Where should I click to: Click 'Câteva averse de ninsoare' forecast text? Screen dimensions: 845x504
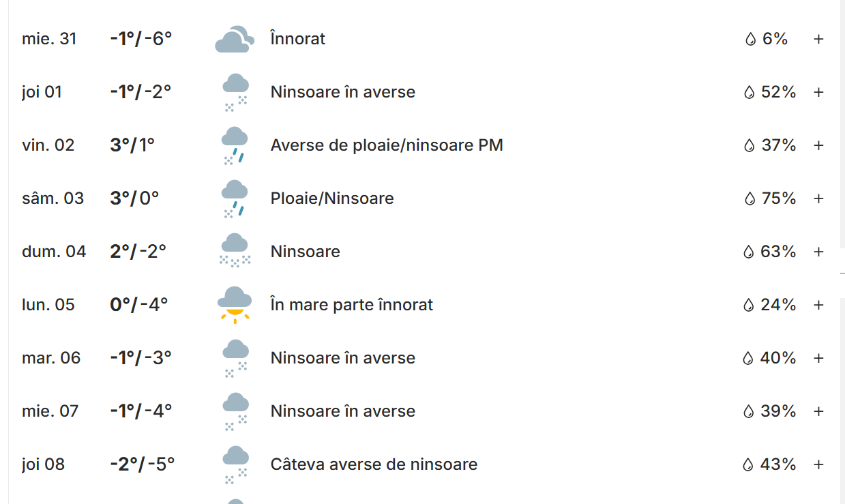coord(374,464)
